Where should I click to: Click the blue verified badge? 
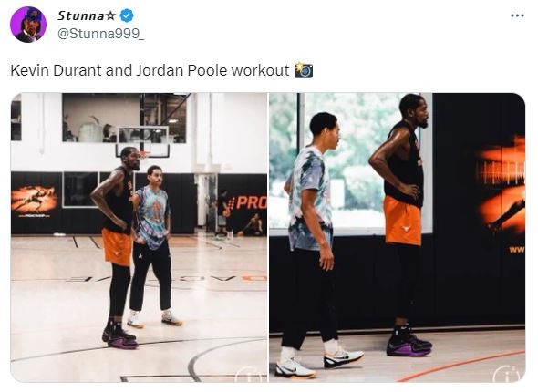point(127,15)
